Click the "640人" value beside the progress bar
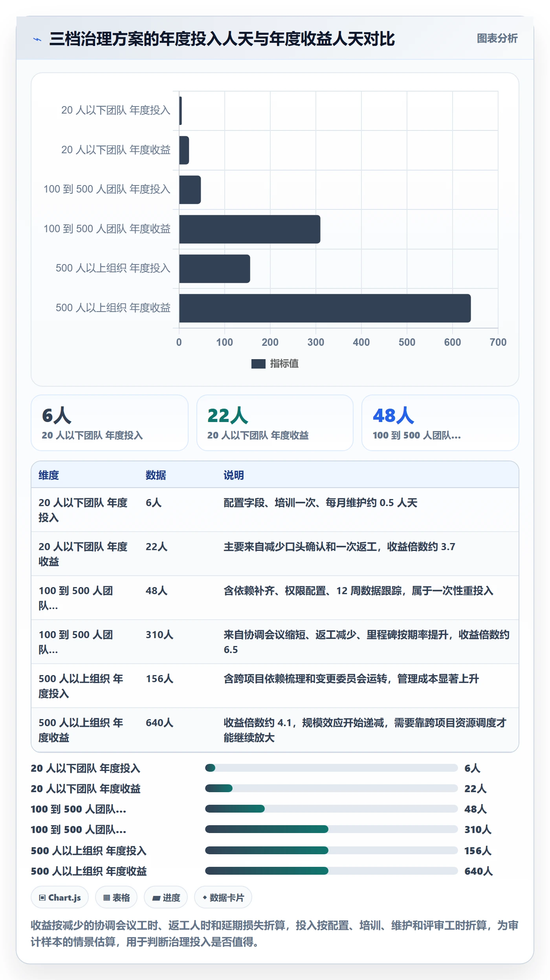550x980 pixels. 478,871
